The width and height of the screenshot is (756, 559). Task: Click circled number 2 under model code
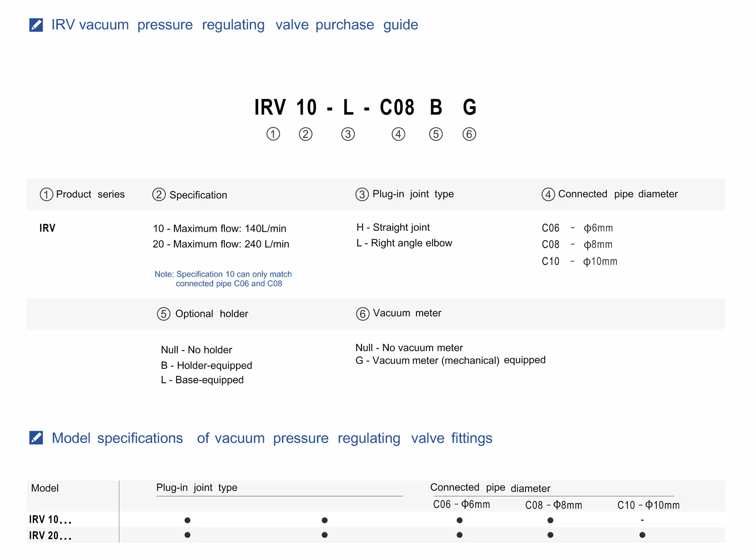click(305, 134)
